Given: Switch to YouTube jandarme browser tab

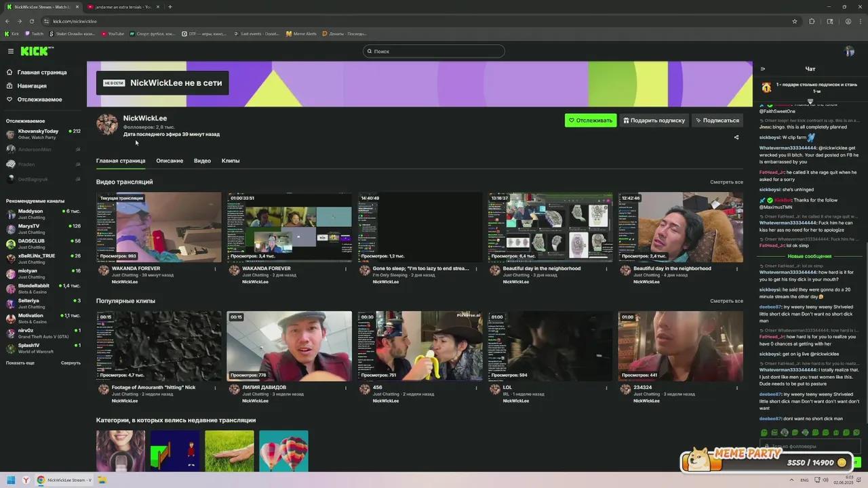Looking at the screenshot, I should pyautogui.click(x=122, y=7).
